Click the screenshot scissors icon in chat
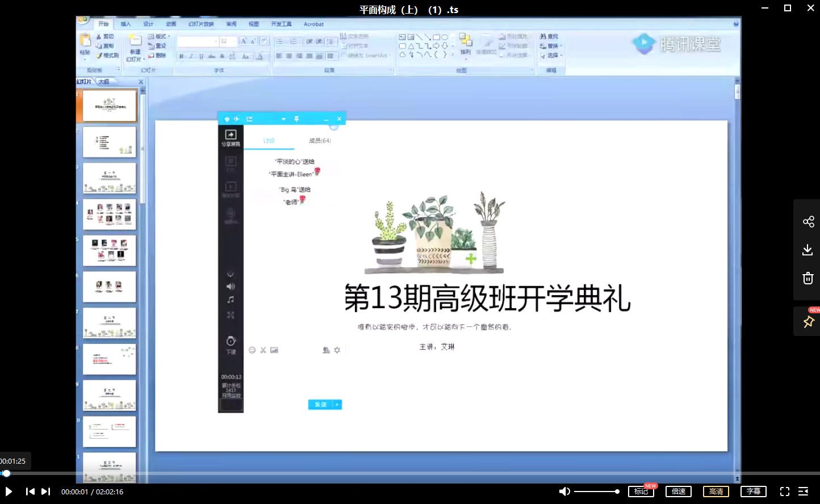Screen dimensions: 820x504 coord(263,350)
